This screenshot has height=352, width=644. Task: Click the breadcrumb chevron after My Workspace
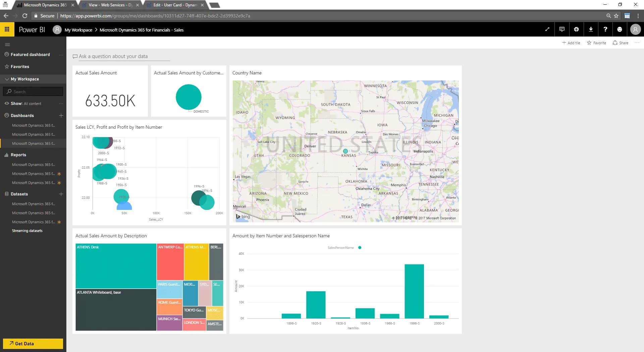pos(96,30)
